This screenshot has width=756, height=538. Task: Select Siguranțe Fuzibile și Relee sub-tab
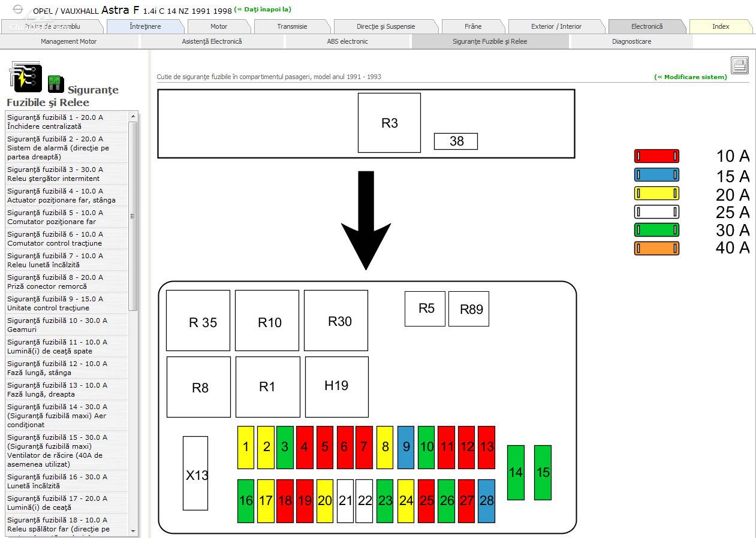coord(490,41)
